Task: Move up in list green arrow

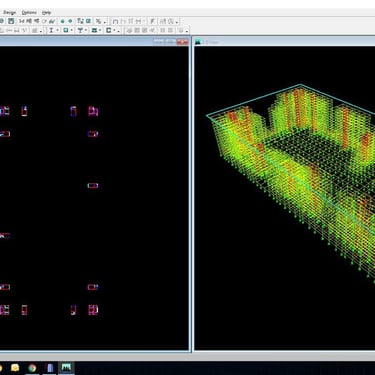Action: pos(62,21)
